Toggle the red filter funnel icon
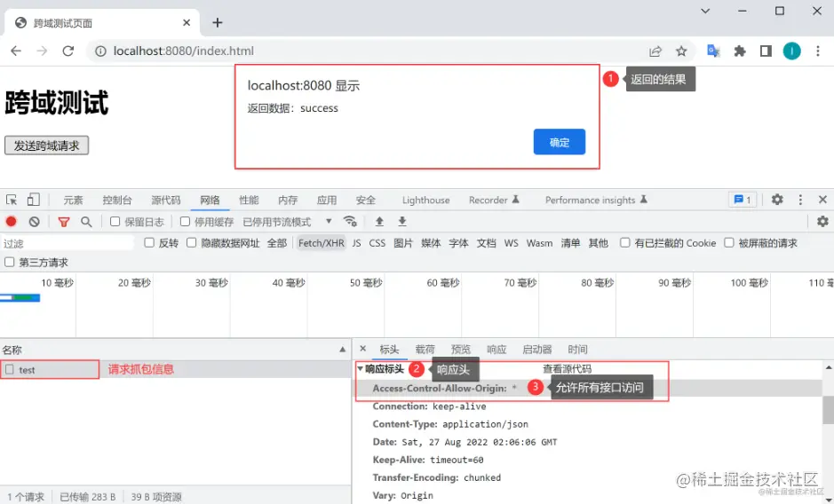Screen dimensions: 834x504 pos(64,222)
